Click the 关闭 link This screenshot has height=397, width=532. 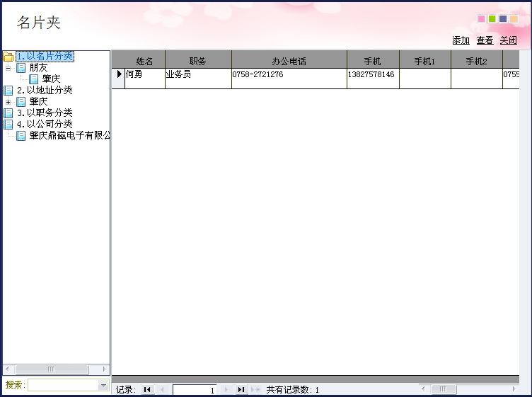(508, 40)
